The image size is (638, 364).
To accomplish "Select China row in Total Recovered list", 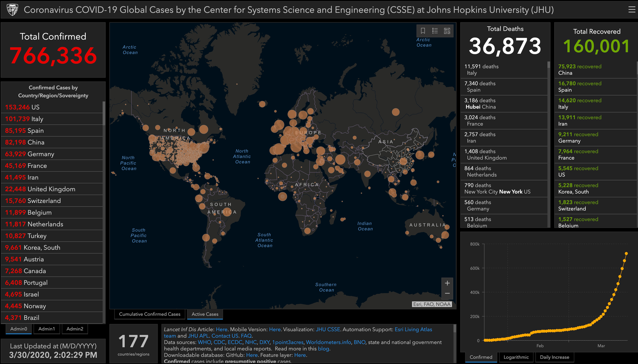I will tap(594, 70).
